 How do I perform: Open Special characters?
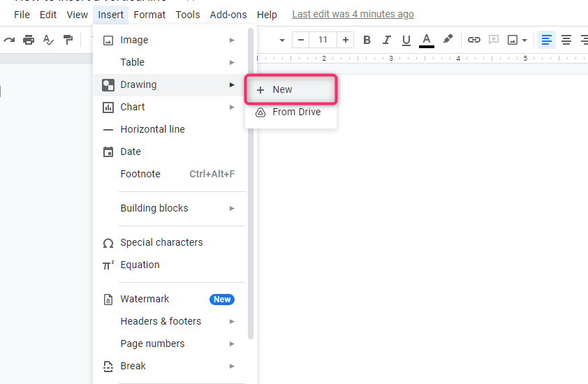point(170,243)
